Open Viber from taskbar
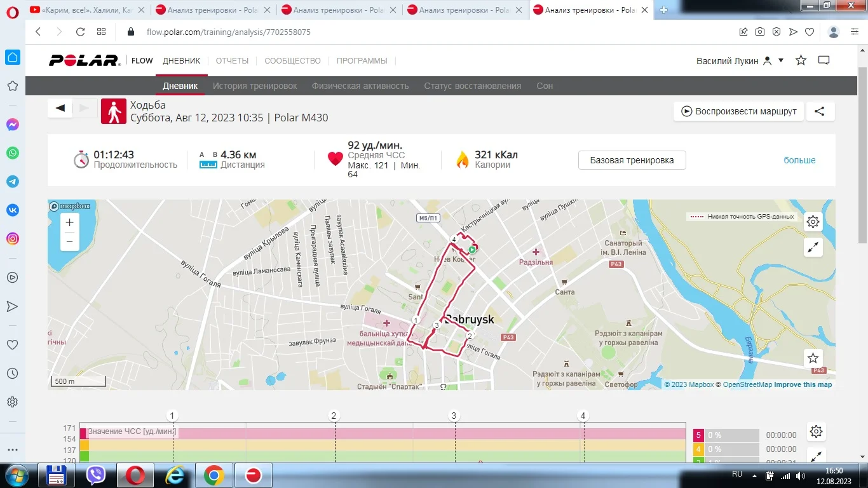 point(96,475)
